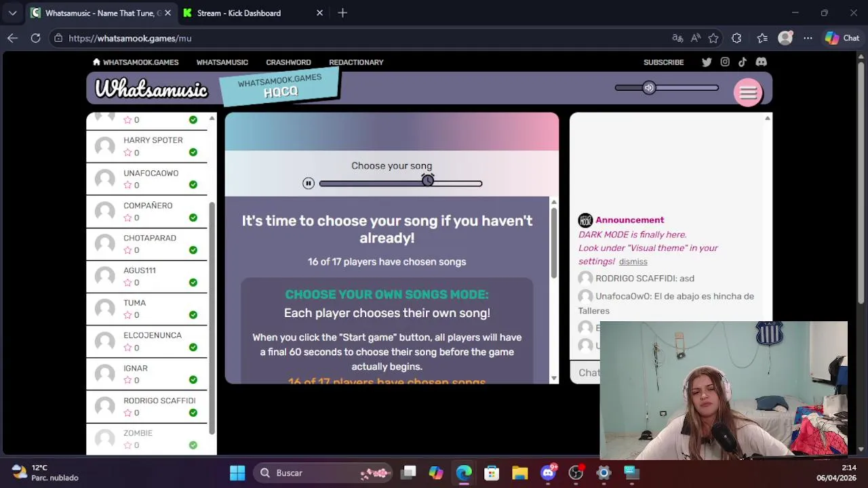The height and width of the screenshot is (488, 868).
Task: Click the song timer progress bar
Action: pos(401,184)
